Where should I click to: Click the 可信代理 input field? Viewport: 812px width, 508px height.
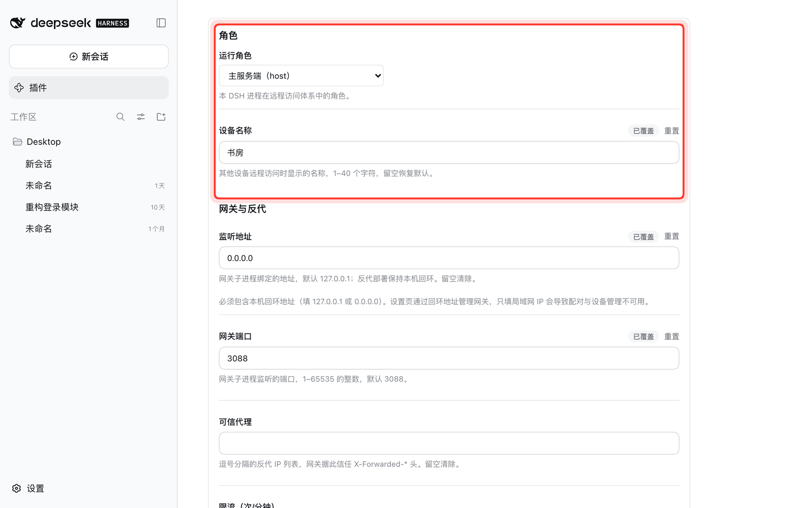[x=449, y=443]
